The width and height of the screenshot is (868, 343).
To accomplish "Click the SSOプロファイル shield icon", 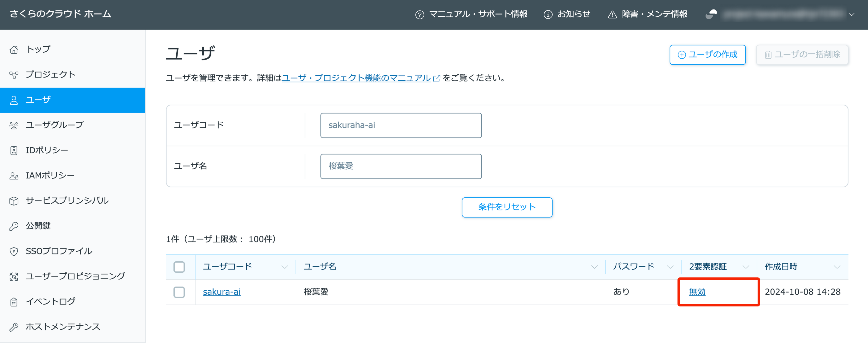I will [x=14, y=251].
